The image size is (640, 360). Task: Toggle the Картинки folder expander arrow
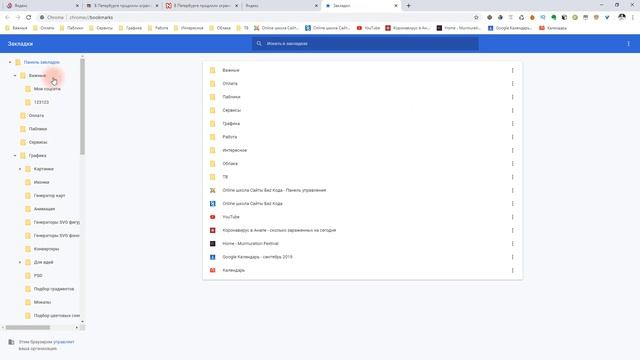(20, 169)
